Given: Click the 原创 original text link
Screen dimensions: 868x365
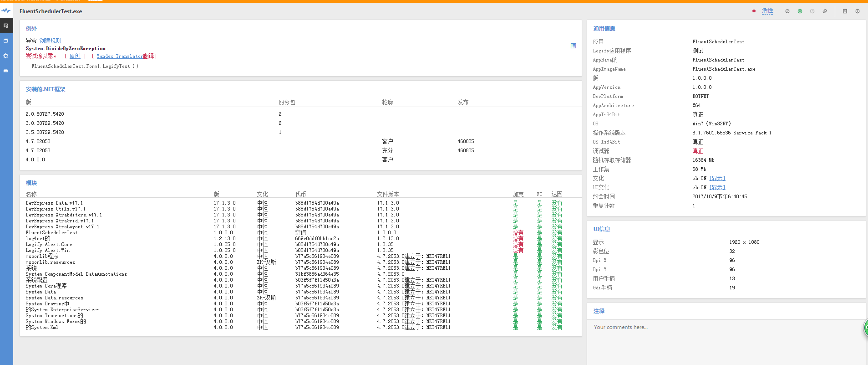Looking at the screenshot, I should pyautogui.click(x=75, y=56).
